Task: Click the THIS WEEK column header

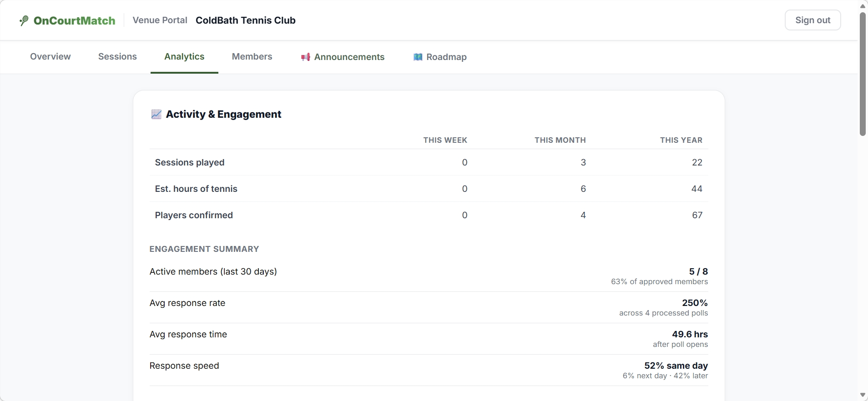Action: click(x=445, y=140)
